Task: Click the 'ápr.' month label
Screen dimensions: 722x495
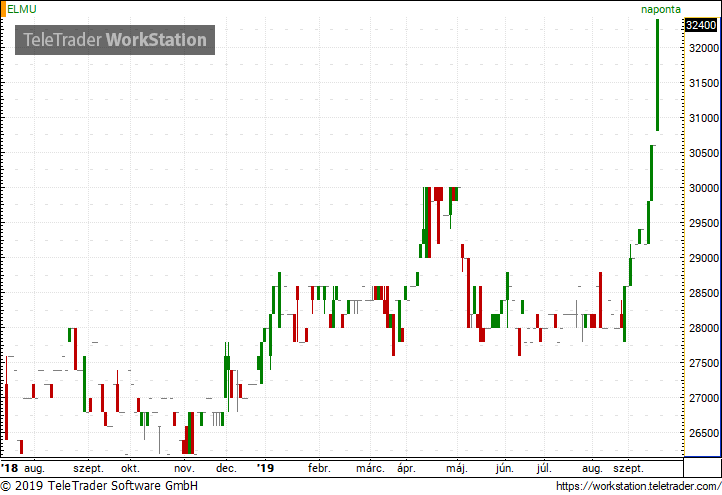Action: point(406,469)
